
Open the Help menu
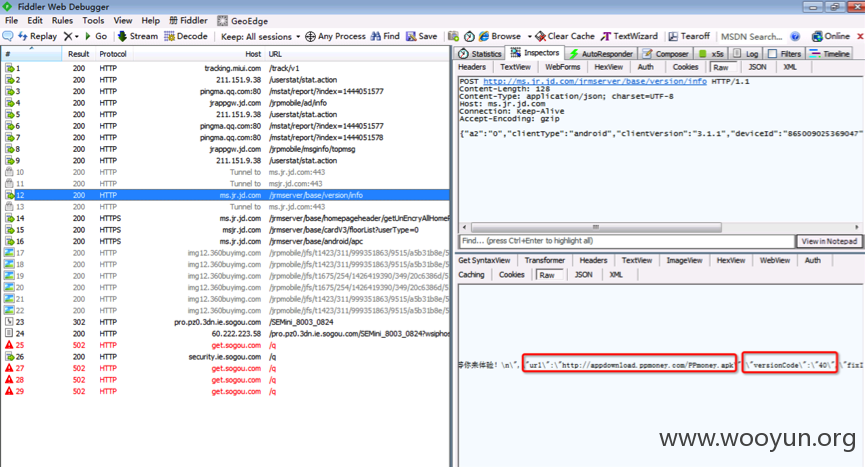point(151,20)
